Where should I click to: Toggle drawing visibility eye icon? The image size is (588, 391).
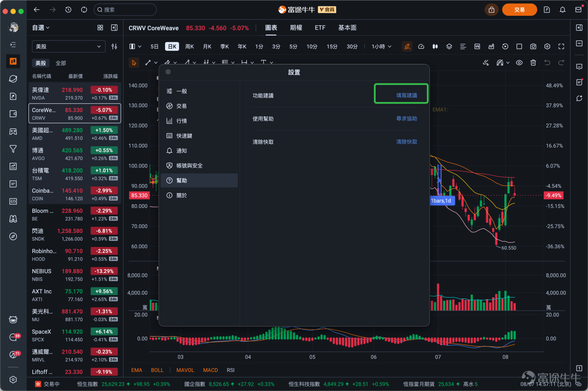519,63
